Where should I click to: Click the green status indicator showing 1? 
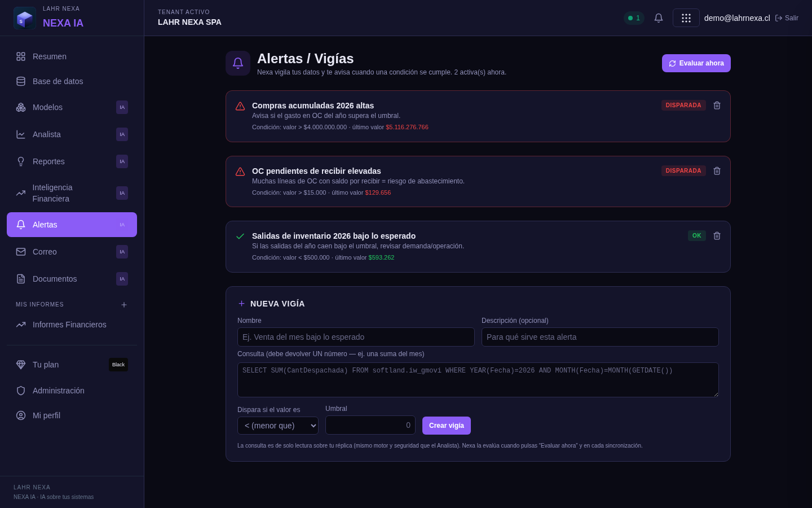tap(634, 18)
